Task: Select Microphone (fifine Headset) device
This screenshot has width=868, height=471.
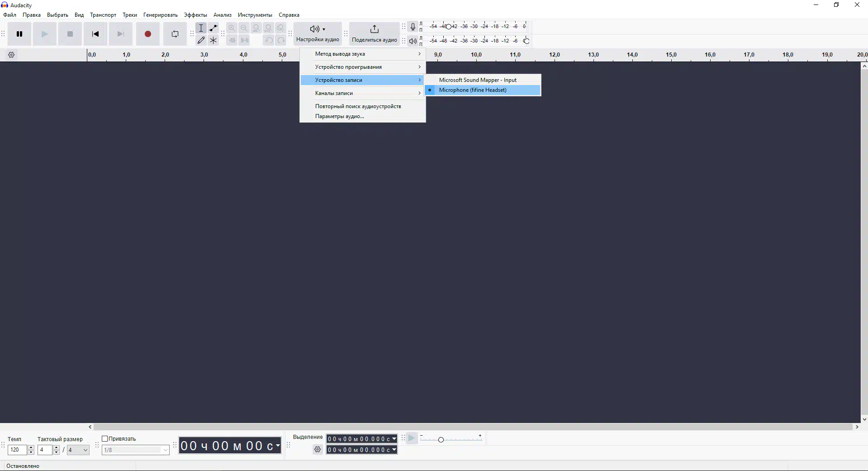Action: (483, 90)
